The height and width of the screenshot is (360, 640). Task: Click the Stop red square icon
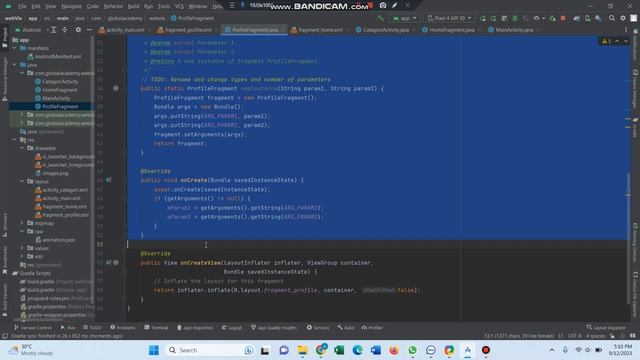pos(563,18)
